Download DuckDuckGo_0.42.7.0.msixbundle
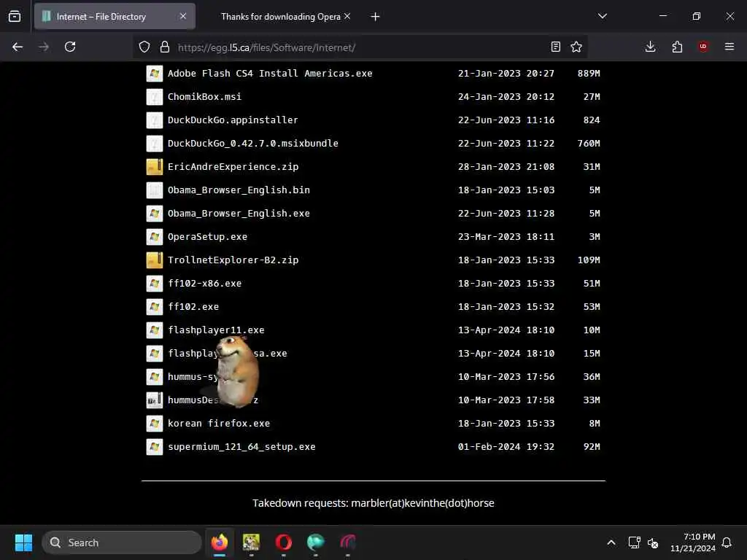Viewport: 747px width, 560px height. pyautogui.click(x=253, y=144)
